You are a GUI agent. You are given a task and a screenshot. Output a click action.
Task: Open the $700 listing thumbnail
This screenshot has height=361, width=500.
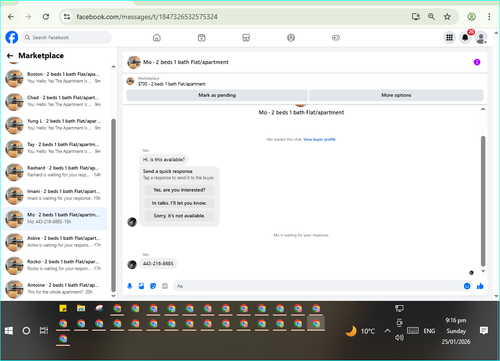click(130, 81)
